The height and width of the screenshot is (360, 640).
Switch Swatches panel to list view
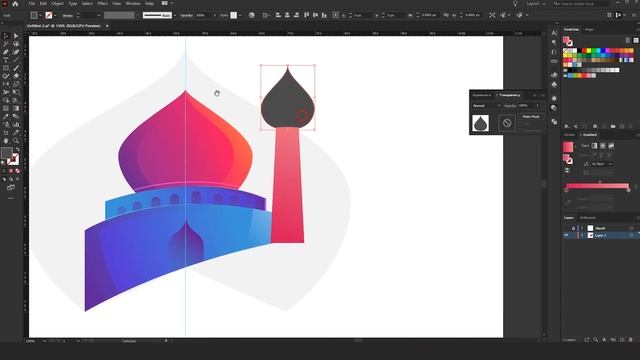tap(628, 40)
